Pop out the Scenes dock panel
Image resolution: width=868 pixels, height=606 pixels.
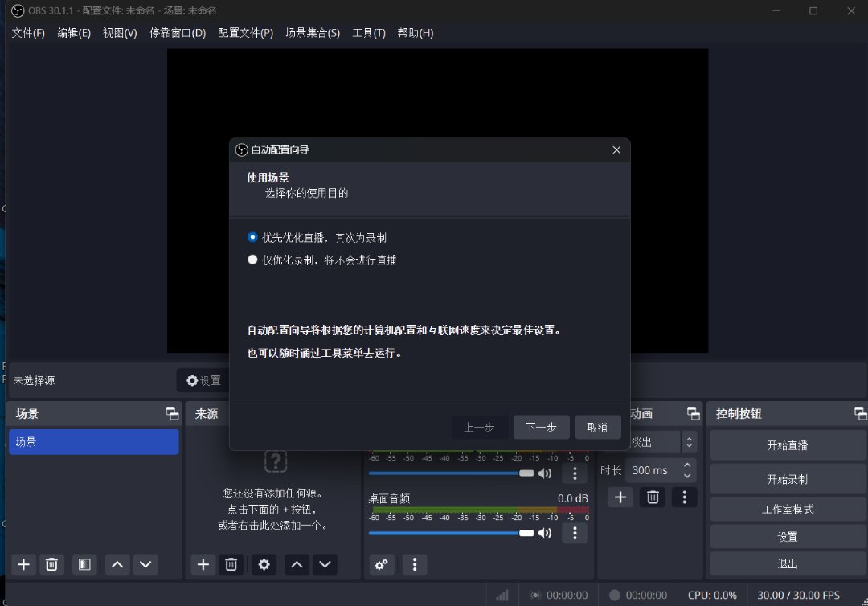click(x=172, y=414)
